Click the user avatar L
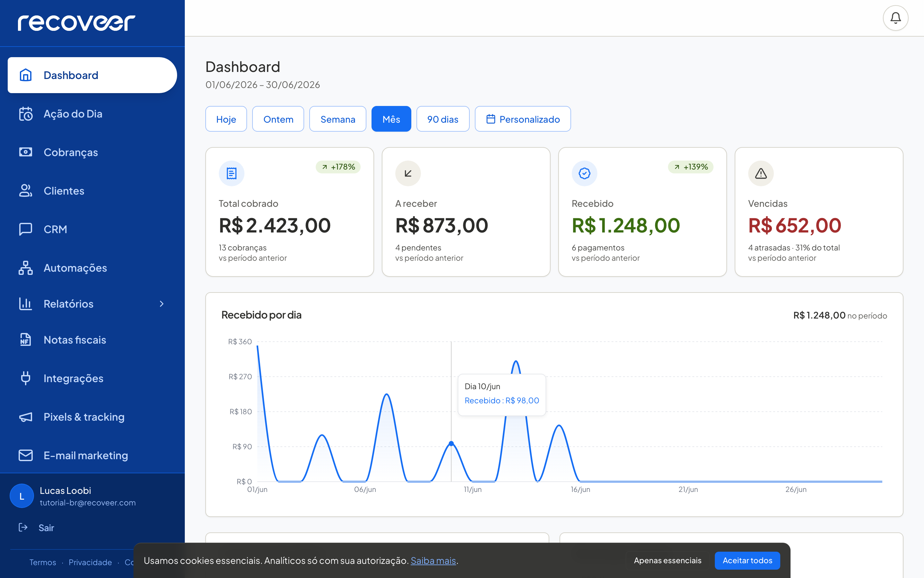Screen dimensions: 924x578 [21, 496]
